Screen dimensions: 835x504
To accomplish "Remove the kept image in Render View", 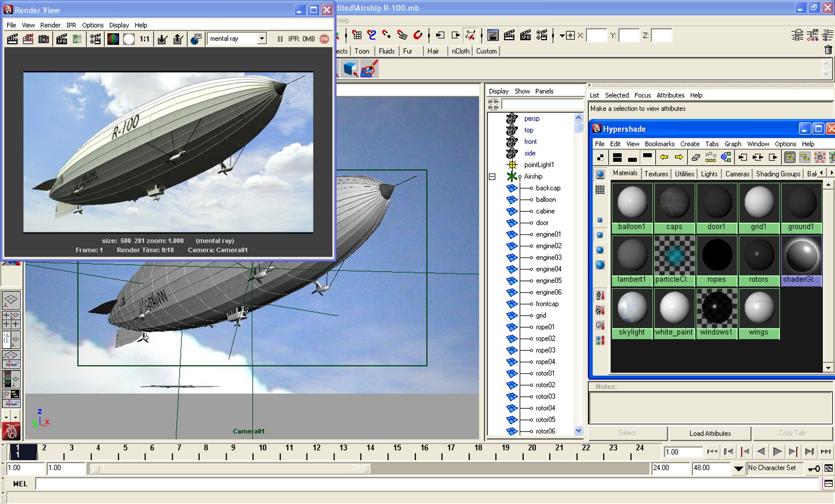I will pyautogui.click(x=177, y=39).
